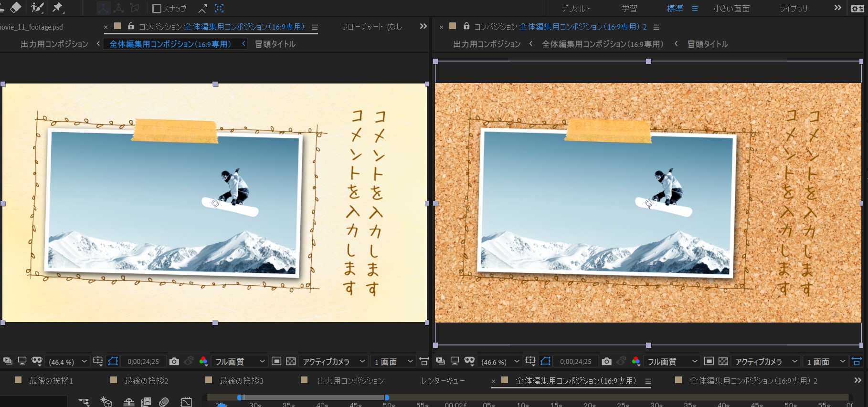Image resolution: width=868 pixels, height=407 pixels.
Task: Enable the スナップ checkbox
Action: (x=157, y=9)
